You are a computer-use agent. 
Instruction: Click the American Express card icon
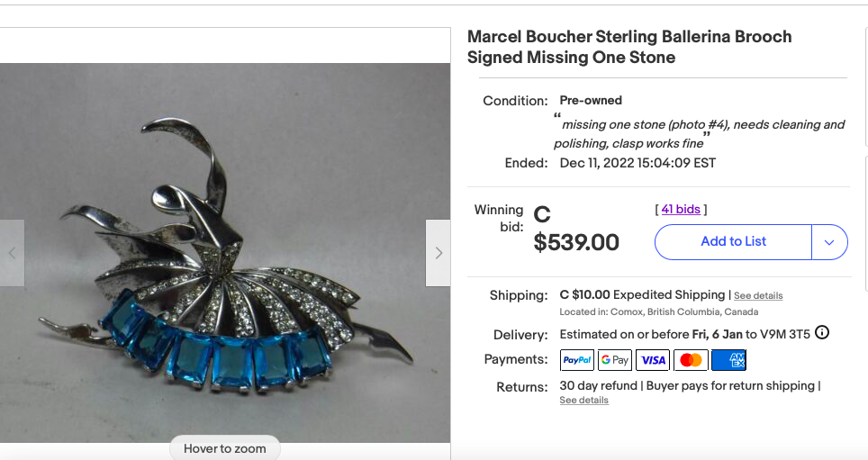coord(728,360)
